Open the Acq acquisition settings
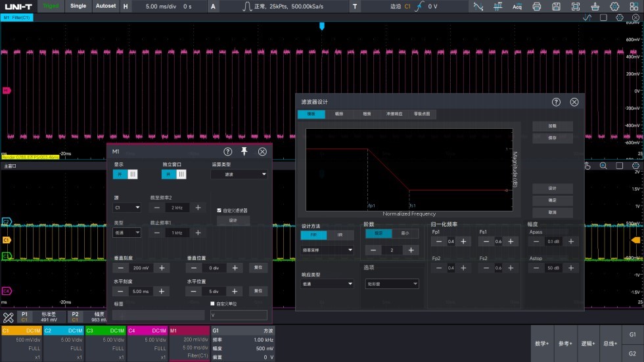 tap(517, 7)
